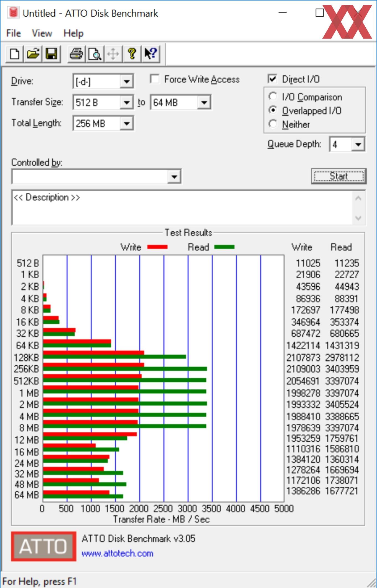
Task: Click the New document toolbar icon
Action: click(15, 54)
